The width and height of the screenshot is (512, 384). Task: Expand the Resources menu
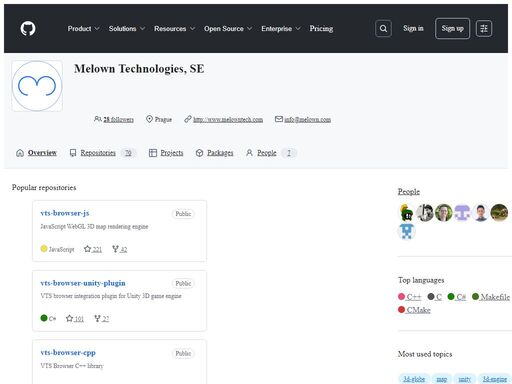(x=174, y=29)
